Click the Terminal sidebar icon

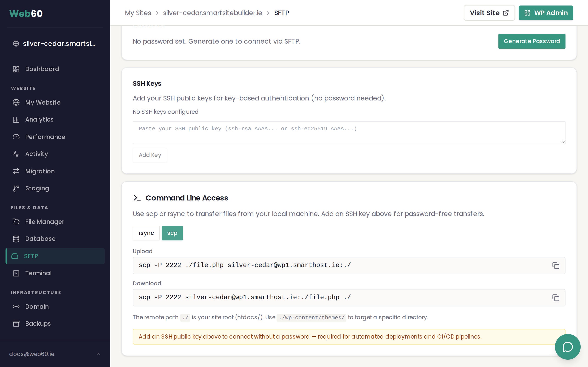point(16,273)
